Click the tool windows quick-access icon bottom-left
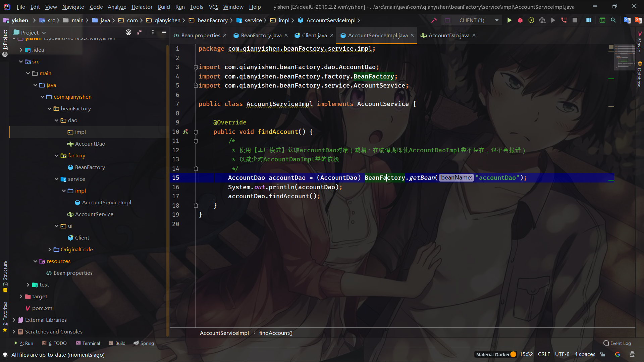The height and width of the screenshot is (362, 644). pos(5,355)
